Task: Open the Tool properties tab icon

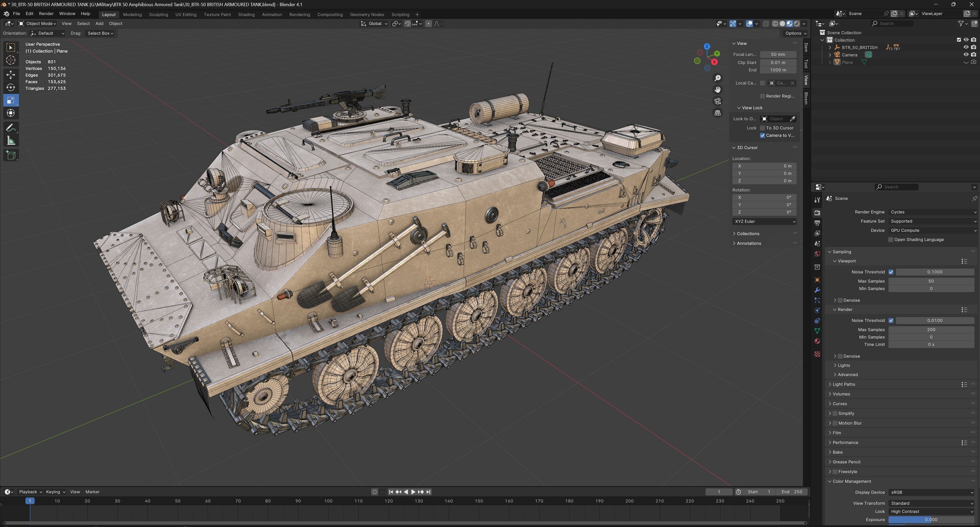Action: click(817, 200)
